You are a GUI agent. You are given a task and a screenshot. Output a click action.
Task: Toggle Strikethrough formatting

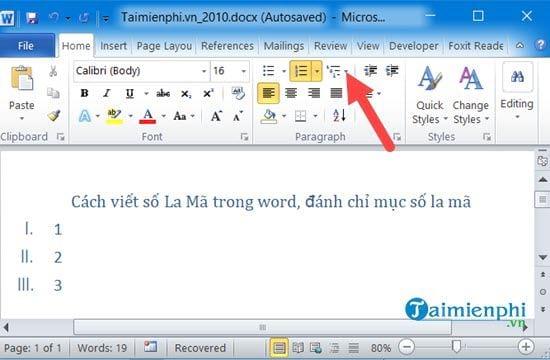point(163,93)
